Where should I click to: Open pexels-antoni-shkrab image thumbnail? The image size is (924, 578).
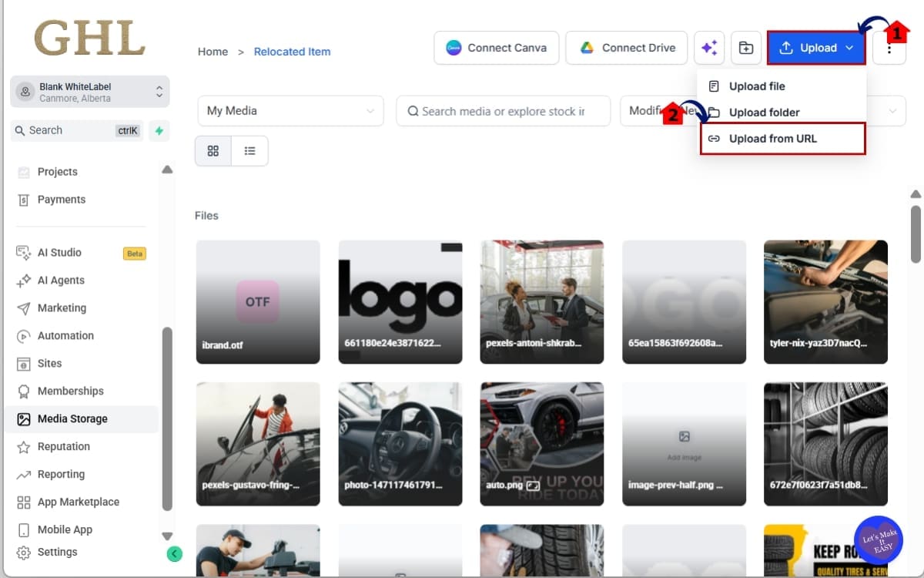pos(542,302)
